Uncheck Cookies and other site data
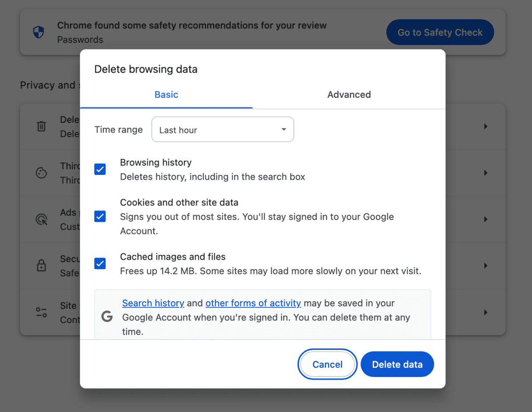The height and width of the screenshot is (412, 532). pos(100,216)
